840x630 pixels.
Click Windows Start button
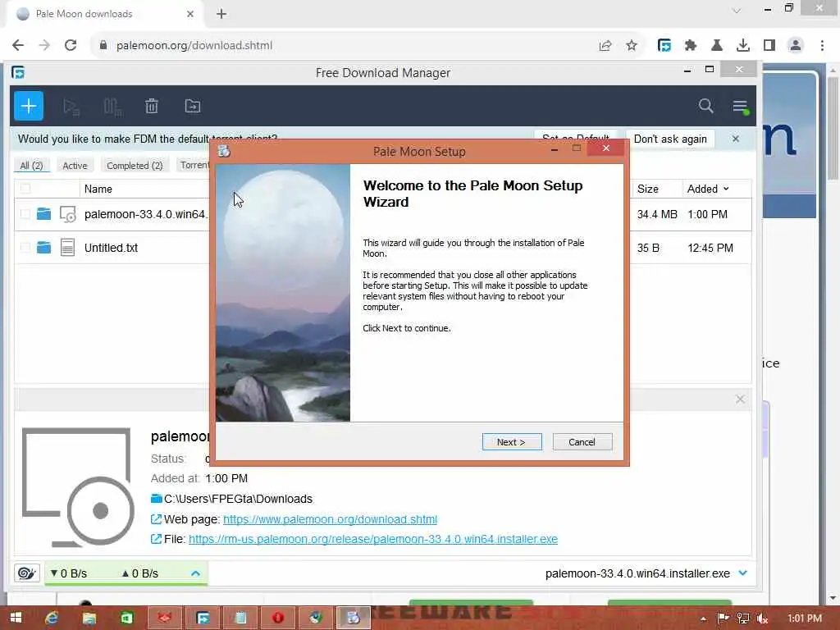(x=16, y=619)
